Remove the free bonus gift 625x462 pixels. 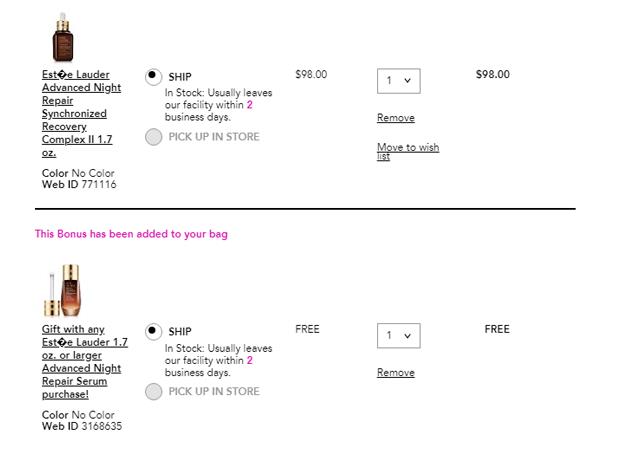tap(396, 372)
